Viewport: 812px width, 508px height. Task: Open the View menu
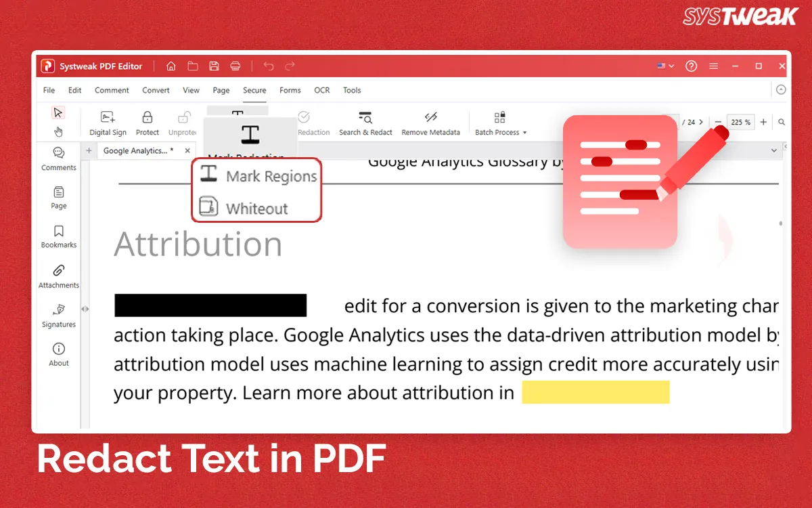[191, 90]
